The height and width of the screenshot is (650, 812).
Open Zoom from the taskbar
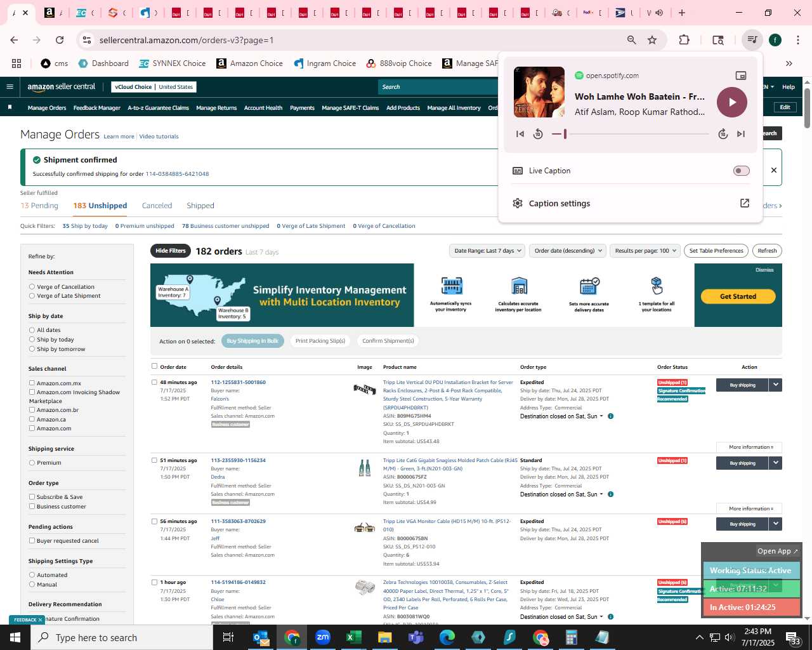coord(323,637)
